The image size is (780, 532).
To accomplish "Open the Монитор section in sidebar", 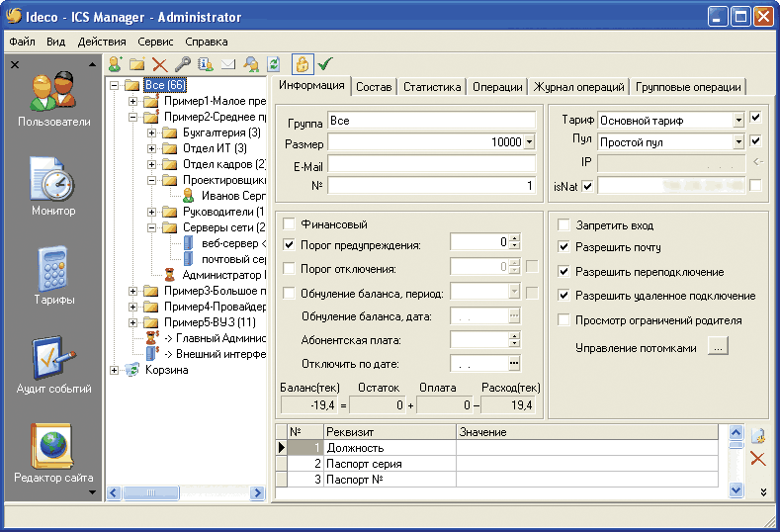I will point(52,185).
